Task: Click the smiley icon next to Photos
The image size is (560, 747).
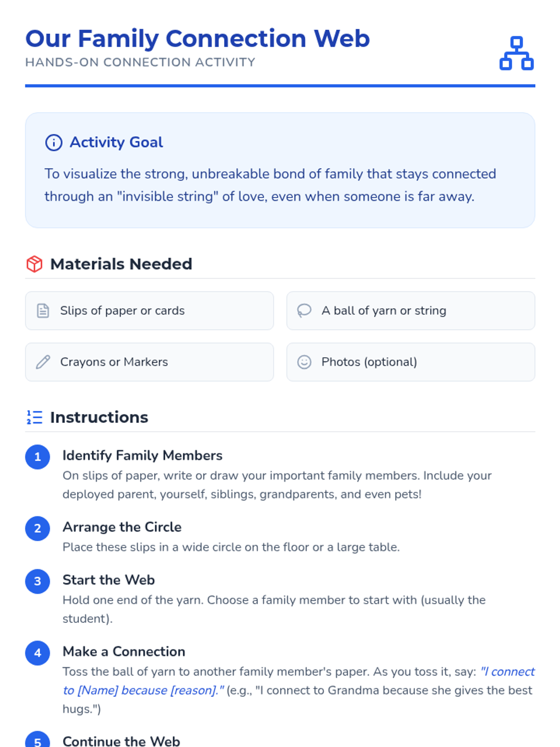Action: [304, 362]
